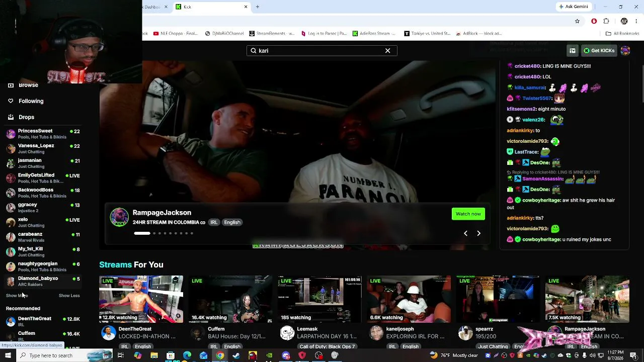Open Cuffem stream thumbnail

[230, 299]
